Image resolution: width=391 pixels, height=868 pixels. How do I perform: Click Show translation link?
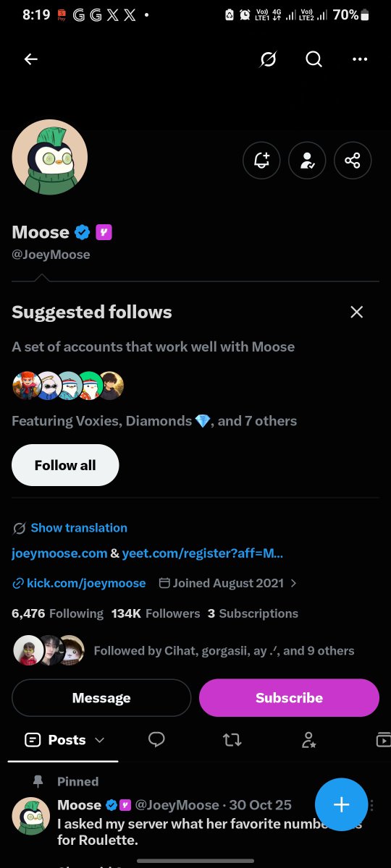tap(79, 528)
